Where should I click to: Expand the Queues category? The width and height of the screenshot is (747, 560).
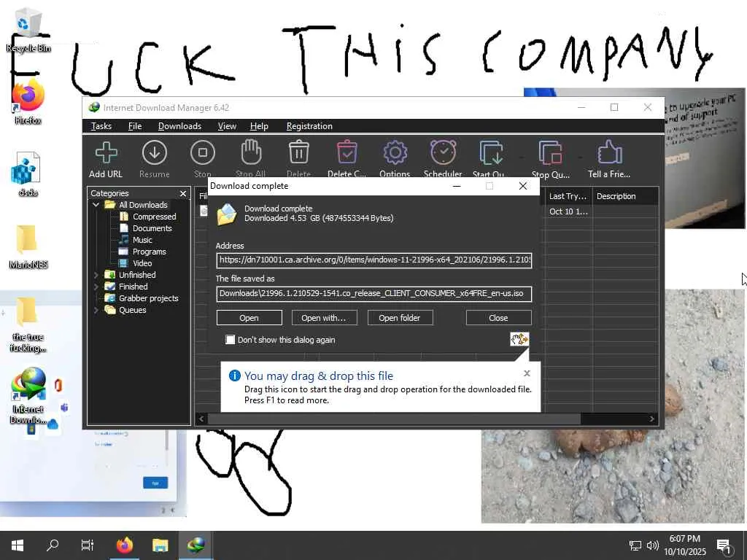point(96,310)
